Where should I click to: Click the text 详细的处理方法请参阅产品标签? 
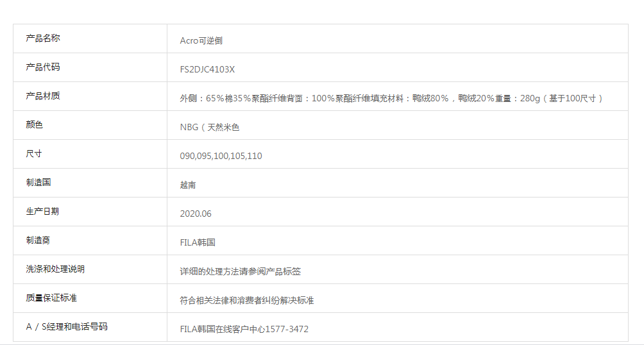241,271
